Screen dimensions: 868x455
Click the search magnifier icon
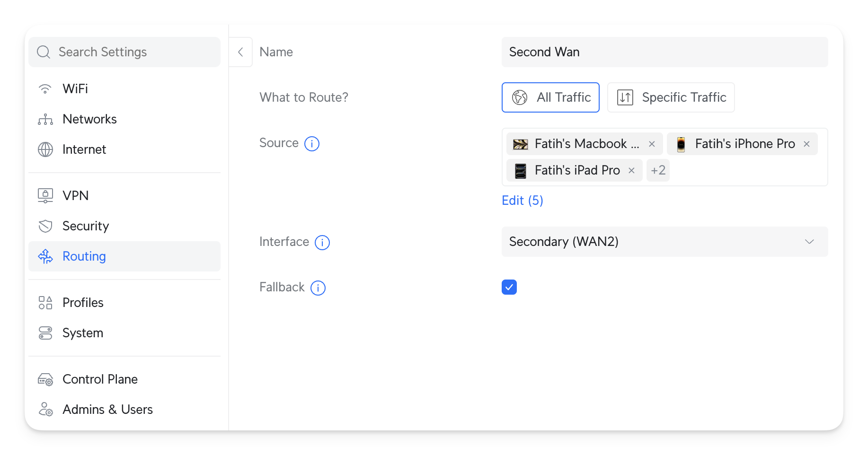pyautogui.click(x=44, y=52)
